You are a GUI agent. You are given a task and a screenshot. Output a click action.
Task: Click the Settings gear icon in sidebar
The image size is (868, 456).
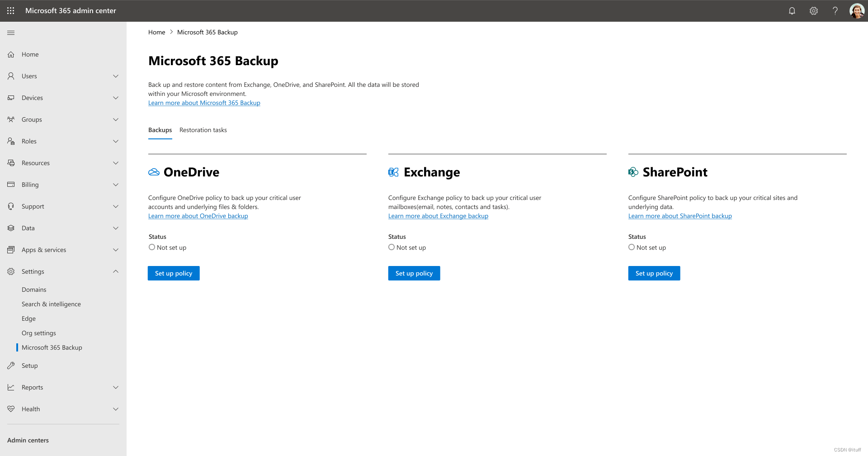[x=11, y=271]
